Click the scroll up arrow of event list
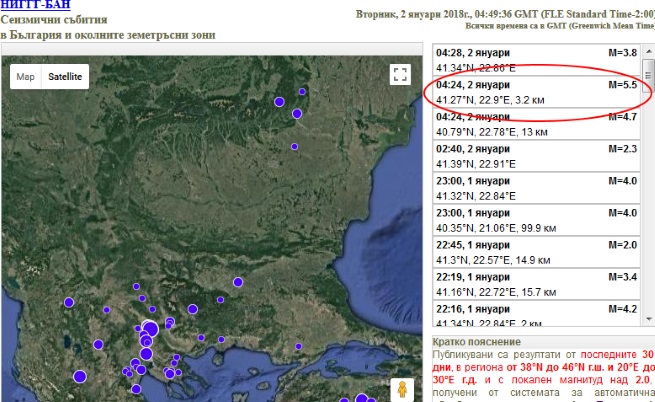The width and height of the screenshot is (655, 402). pos(649,51)
